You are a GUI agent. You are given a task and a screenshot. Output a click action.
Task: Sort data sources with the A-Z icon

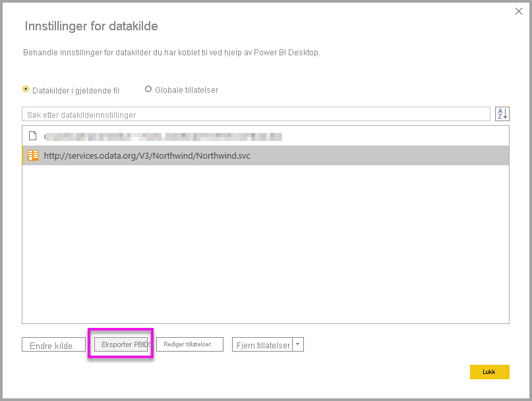[502, 114]
